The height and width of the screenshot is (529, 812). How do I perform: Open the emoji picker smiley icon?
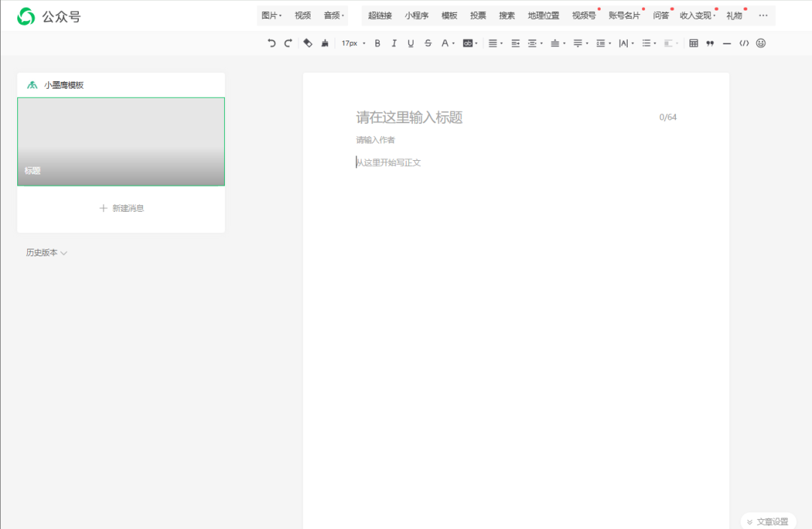tap(761, 44)
